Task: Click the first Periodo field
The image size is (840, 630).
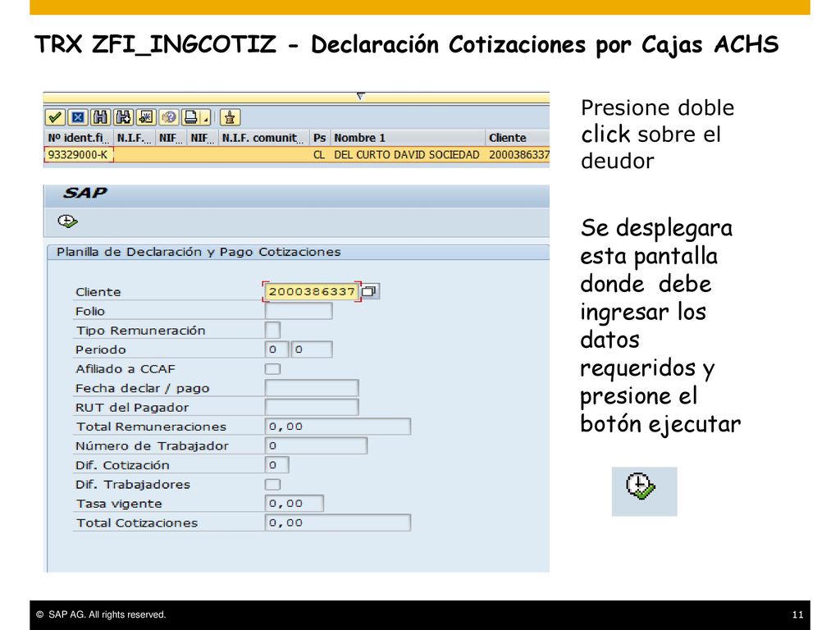Action: 277,349
